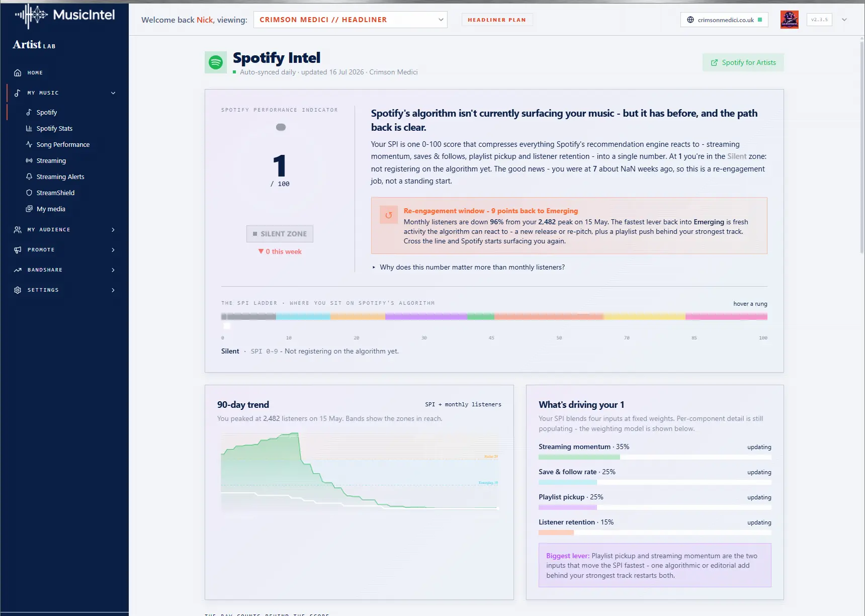
Task: Click the cyan Emerging rung on SPI ladder
Action: click(303, 317)
